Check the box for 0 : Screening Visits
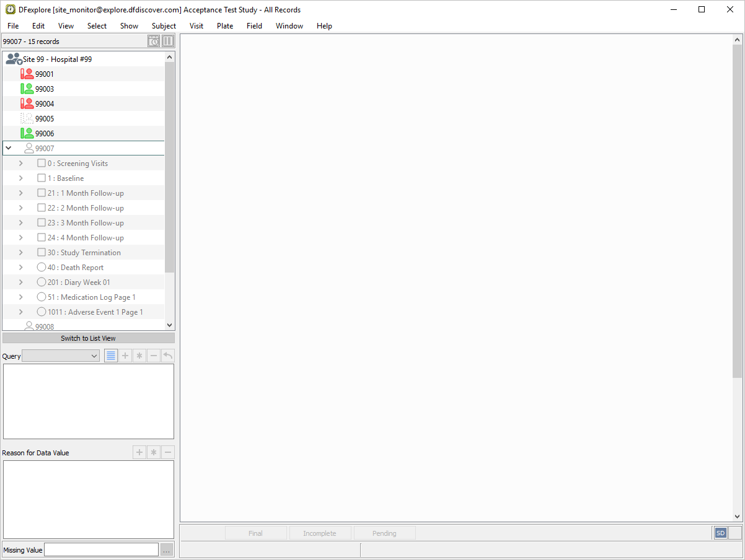Viewport: 745px width, 560px height. tap(42, 164)
